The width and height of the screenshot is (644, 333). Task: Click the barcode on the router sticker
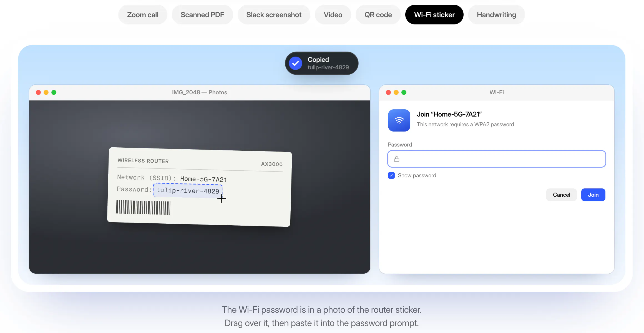pyautogui.click(x=143, y=208)
